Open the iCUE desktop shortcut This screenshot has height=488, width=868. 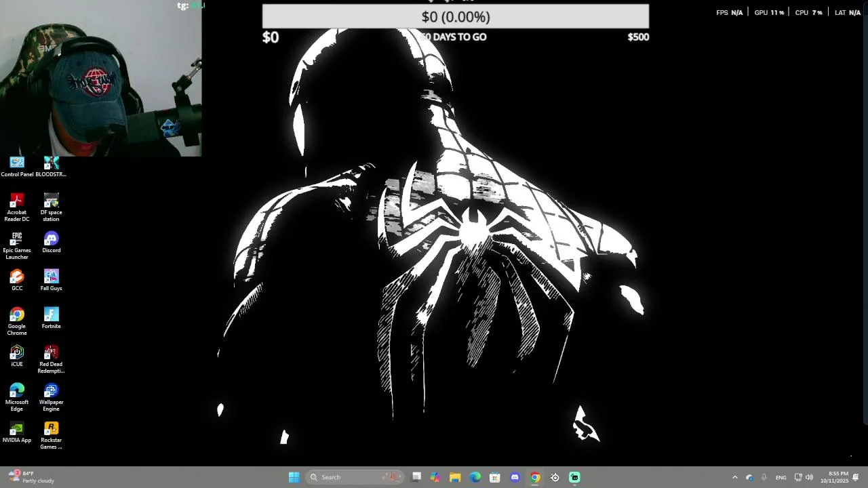tap(17, 357)
